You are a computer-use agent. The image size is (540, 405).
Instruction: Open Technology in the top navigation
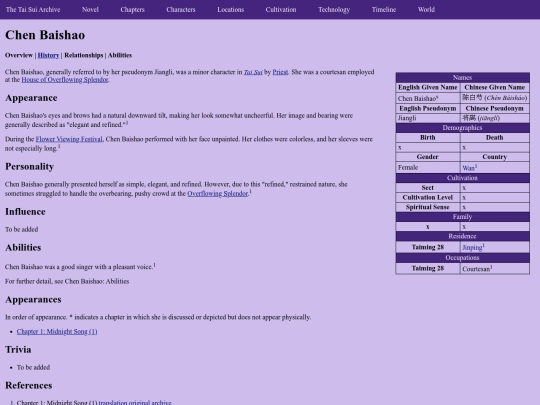[334, 10]
